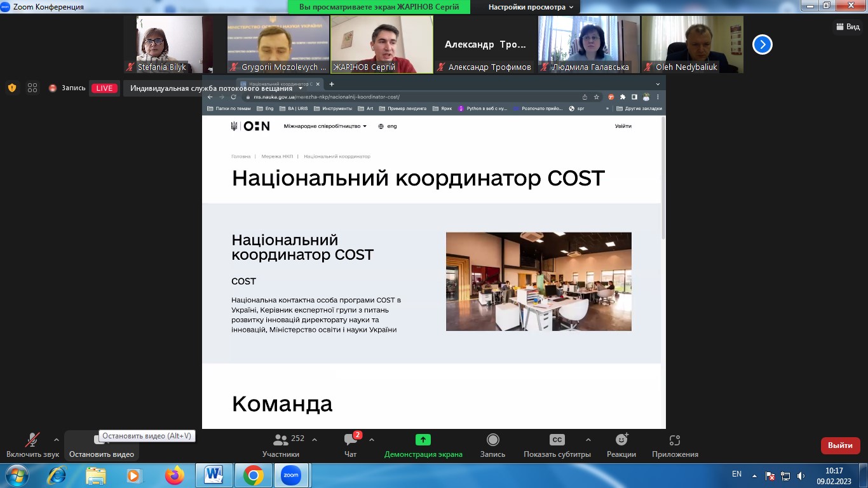Open Chrome extensions puzzle icon
The image size is (868, 488).
point(623,97)
